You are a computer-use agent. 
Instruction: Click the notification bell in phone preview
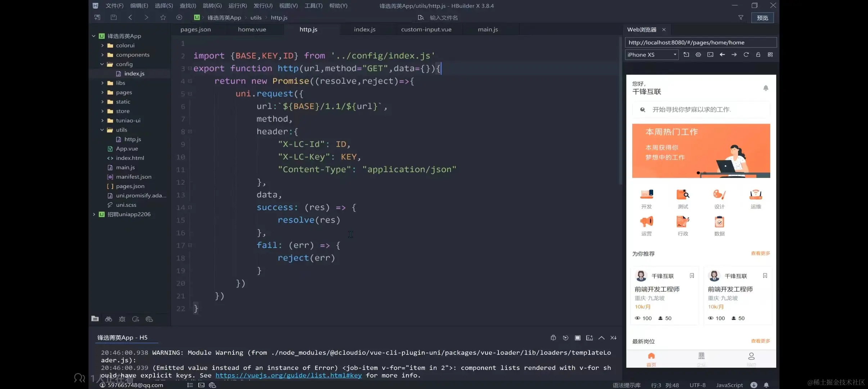click(x=766, y=88)
